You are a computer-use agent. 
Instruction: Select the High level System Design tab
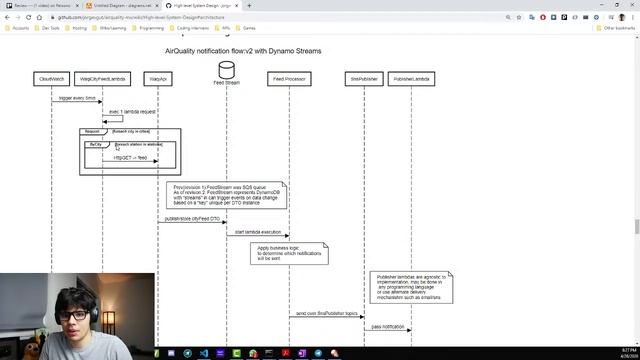click(202, 6)
